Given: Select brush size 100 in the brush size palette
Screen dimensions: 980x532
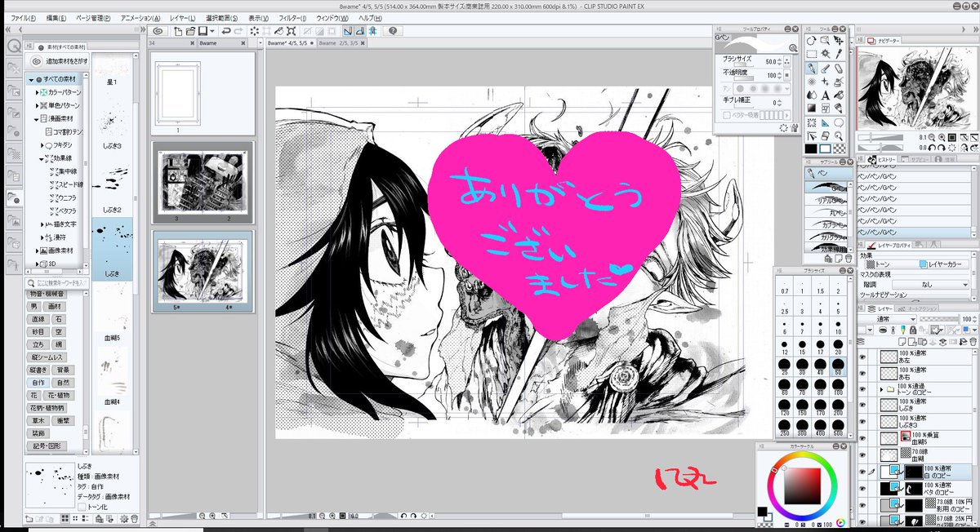Looking at the screenshot, I should click(838, 387).
